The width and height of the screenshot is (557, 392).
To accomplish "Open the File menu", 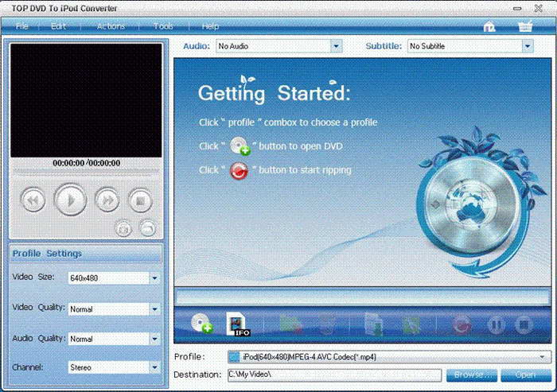I will (22, 26).
